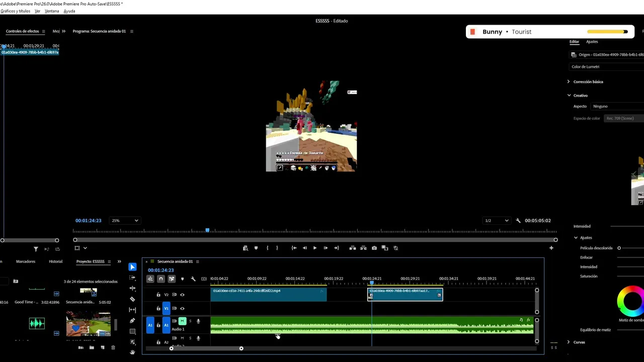Open the 1/2 playback resolution dropdown
The height and width of the screenshot is (362, 644).
pyautogui.click(x=496, y=221)
